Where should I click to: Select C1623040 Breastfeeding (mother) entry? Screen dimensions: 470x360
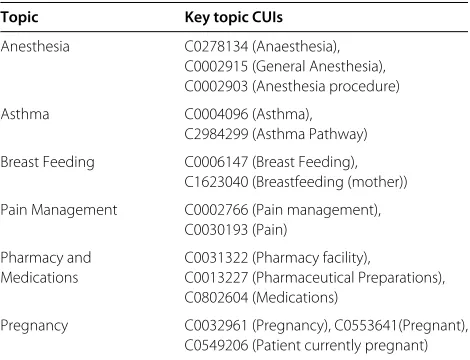296,182
